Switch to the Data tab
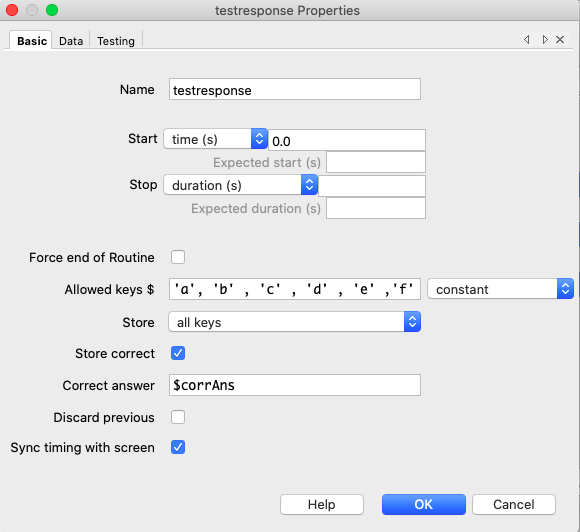This screenshot has width=580, height=532. (71, 41)
